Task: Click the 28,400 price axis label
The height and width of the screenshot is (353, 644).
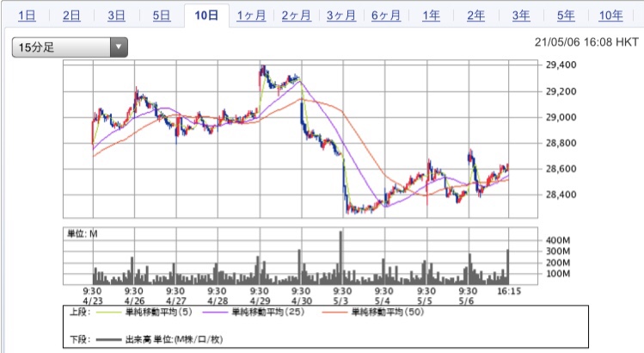Action: [x=561, y=195]
